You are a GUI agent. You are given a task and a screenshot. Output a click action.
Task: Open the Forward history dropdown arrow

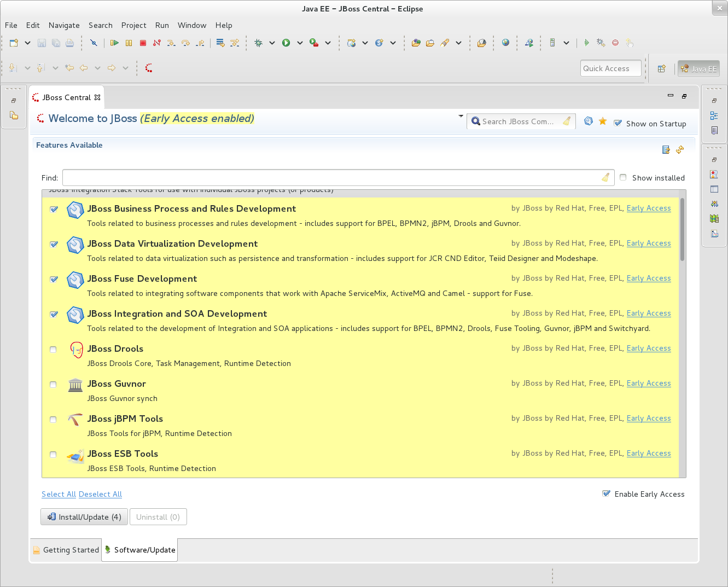pos(125,68)
